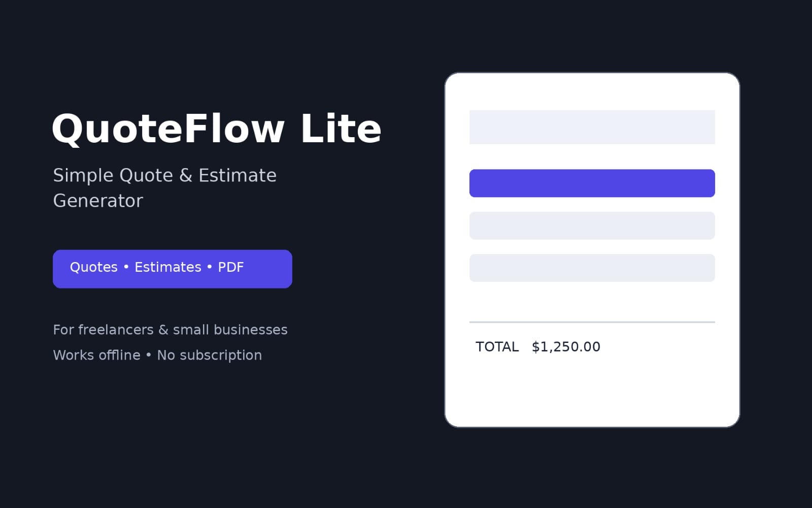Click the white quote document card
812x508 pixels.
click(592, 250)
